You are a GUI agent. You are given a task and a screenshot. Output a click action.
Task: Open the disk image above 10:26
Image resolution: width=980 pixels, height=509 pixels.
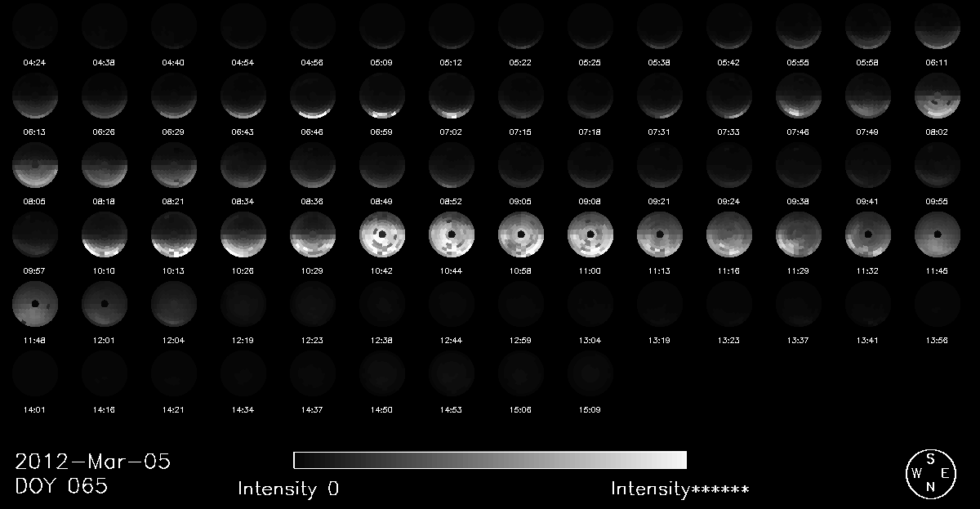(243, 235)
